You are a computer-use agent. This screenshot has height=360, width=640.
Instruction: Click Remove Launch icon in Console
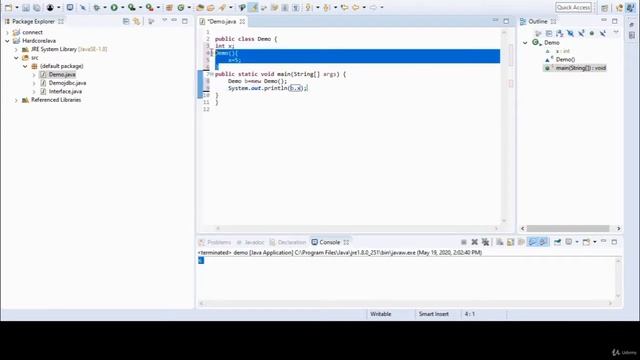(474, 242)
